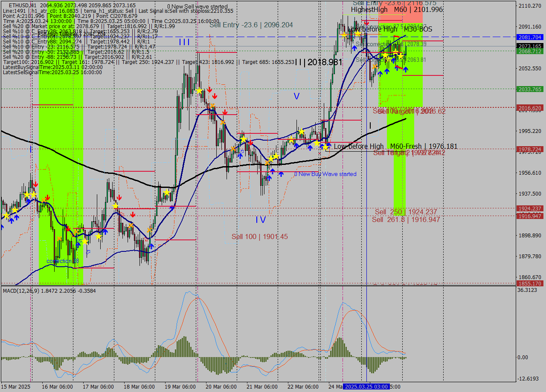The height and width of the screenshot is (392, 546).
Task: Click blue up arrow left of Buy Wave text
Action: (x=281, y=174)
